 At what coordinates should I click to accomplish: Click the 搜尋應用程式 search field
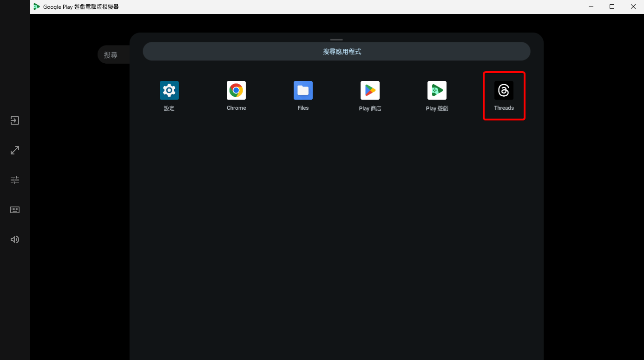click(336, 51)
